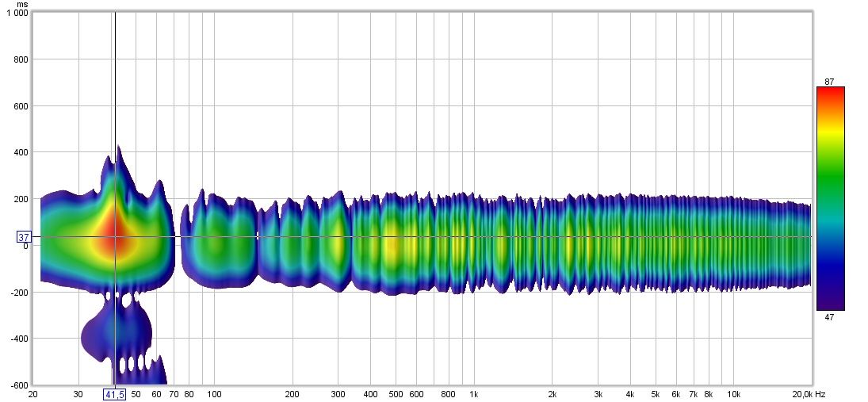868x402 pixels.
Task: Click the 800 Hz label on frequency axis
Action: point(449,394)
